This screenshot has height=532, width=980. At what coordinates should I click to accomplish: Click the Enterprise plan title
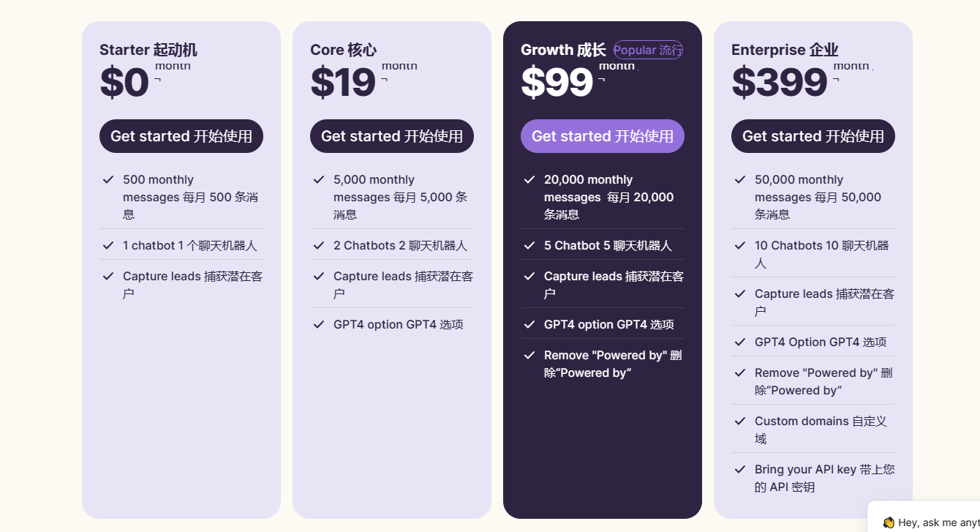[785, 50]
